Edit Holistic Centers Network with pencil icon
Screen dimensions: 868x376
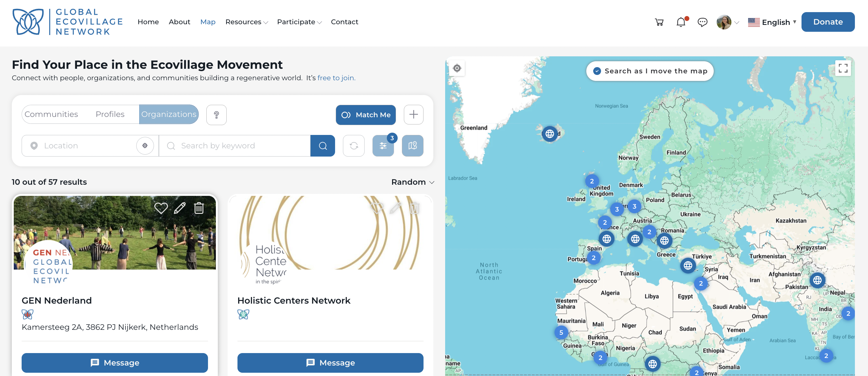396,208
